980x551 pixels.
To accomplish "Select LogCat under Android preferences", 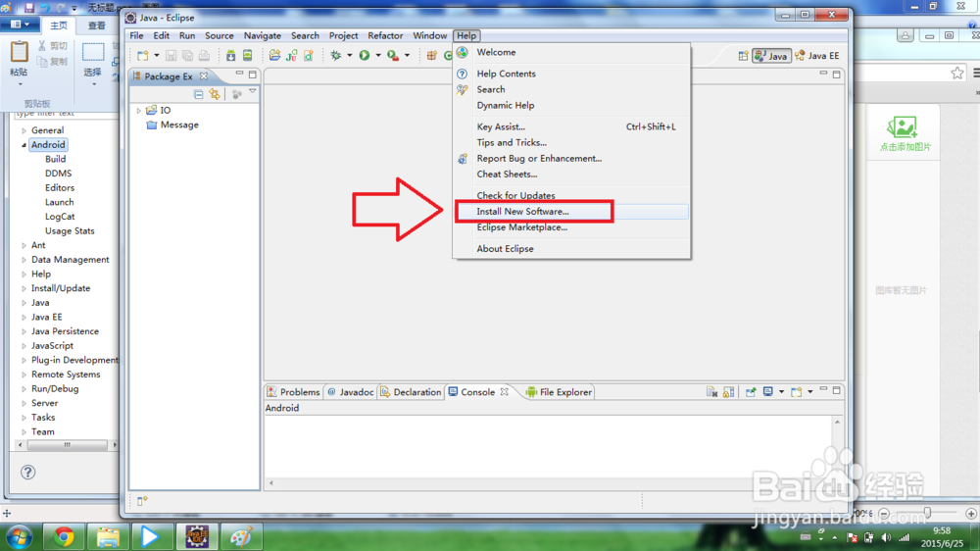I will (x=60, y=217).
